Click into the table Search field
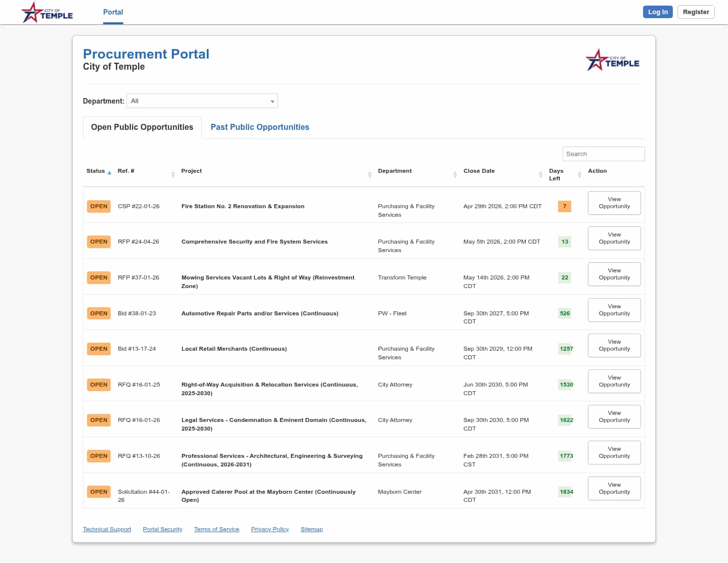The width and height of the screenshot is (728, 563). [x=603, y=154]
